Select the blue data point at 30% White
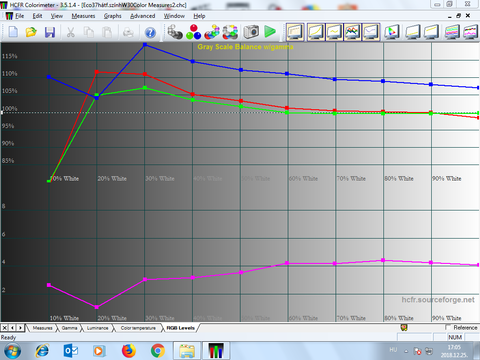Screen dimensions: 480x360 145,44
